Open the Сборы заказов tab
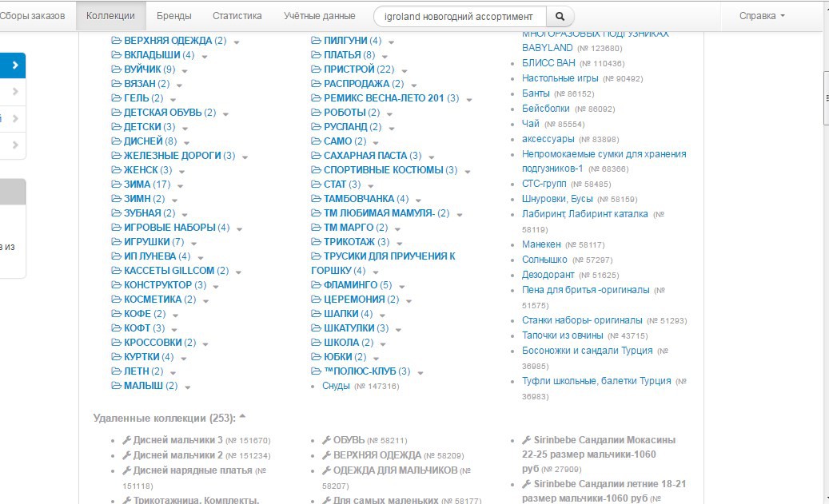 (x=32, y=16)
